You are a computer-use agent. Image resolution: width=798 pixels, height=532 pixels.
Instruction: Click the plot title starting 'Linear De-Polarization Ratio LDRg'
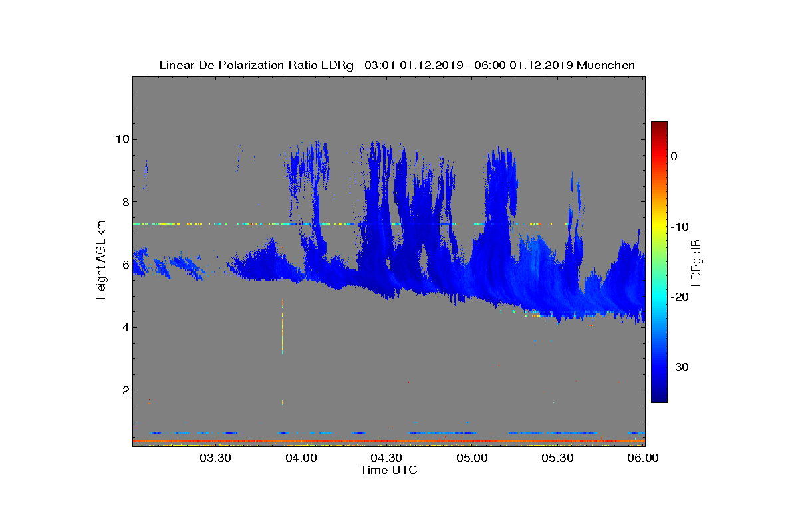(x=397, y=65)
